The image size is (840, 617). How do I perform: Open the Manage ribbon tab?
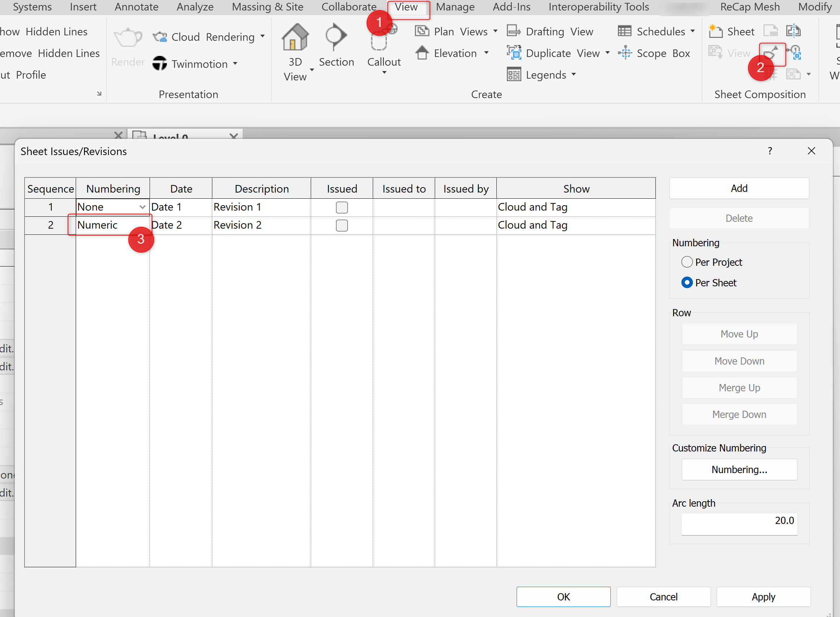coord(455,7)
